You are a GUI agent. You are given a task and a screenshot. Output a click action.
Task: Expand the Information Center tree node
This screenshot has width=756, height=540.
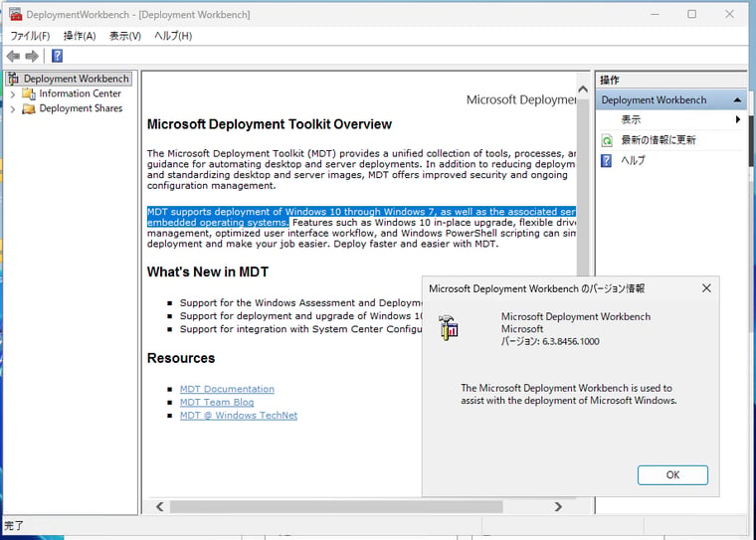(13, 94)
